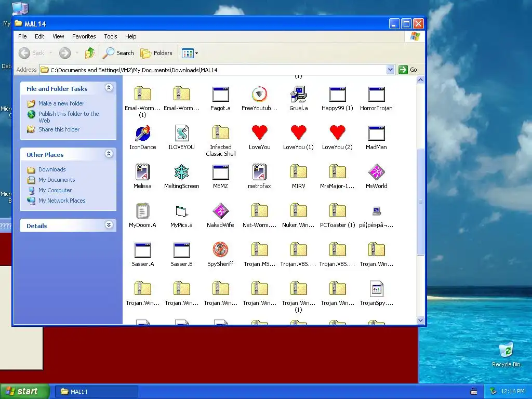Click the Search toolbar button
The height and width of the screenshot is (399, 532).
(x=119, y=53)
